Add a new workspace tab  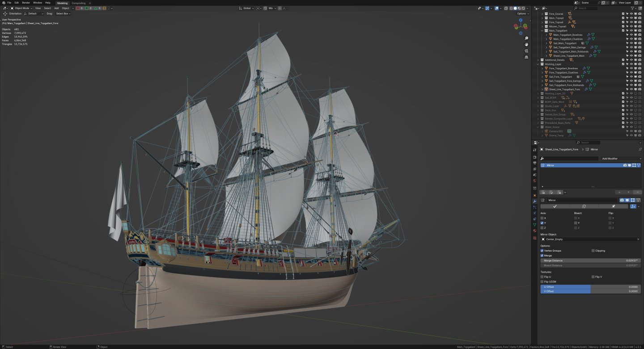(x=90, y=3)
